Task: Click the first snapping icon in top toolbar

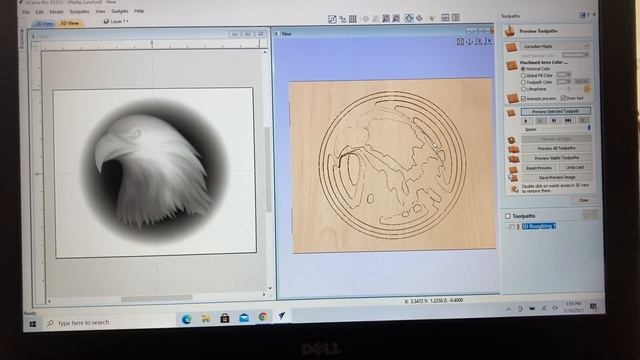Action: coord(332,19)
